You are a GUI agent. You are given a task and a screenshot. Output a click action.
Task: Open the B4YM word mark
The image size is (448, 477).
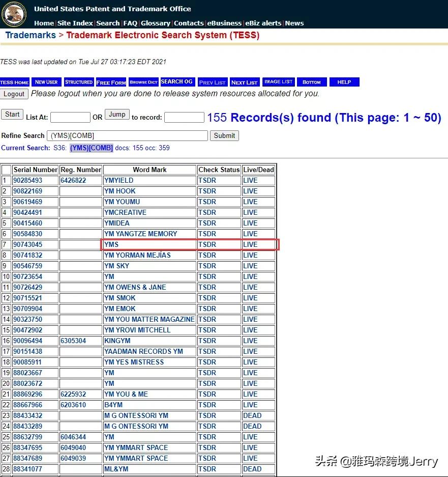point(113,405)
